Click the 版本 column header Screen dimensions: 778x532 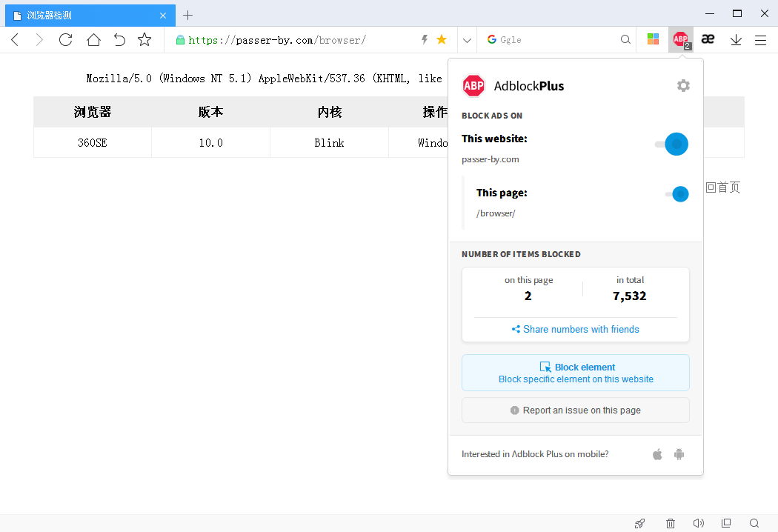[211, 112]
